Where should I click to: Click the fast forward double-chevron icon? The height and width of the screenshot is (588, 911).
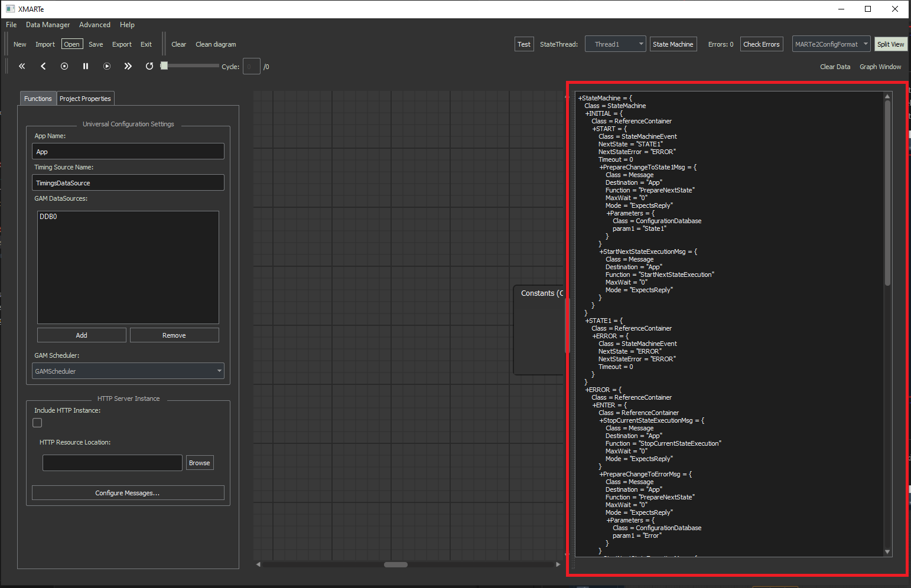(x=128, y=66)
